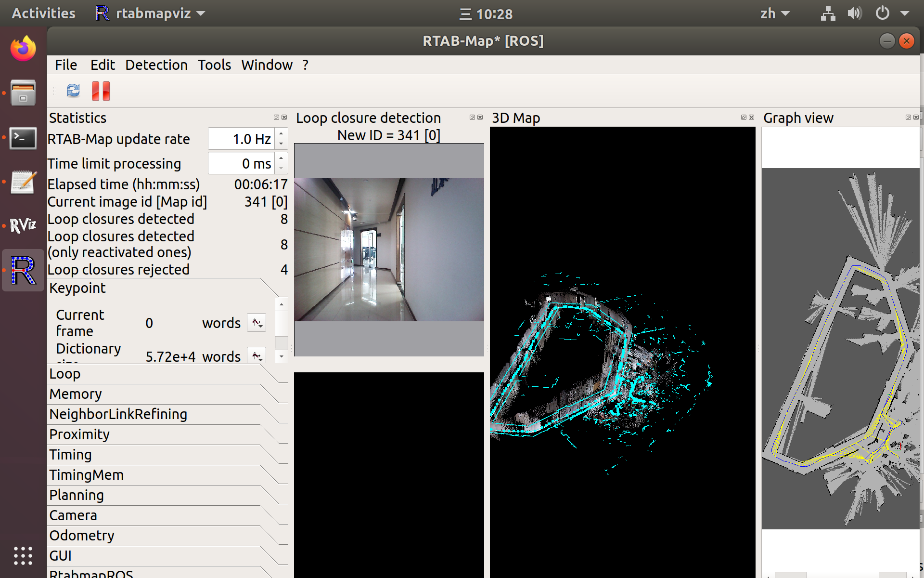Screen dimensions: 924x578
Task: Undock the 3D Map panel
Action: coord(743,117)
